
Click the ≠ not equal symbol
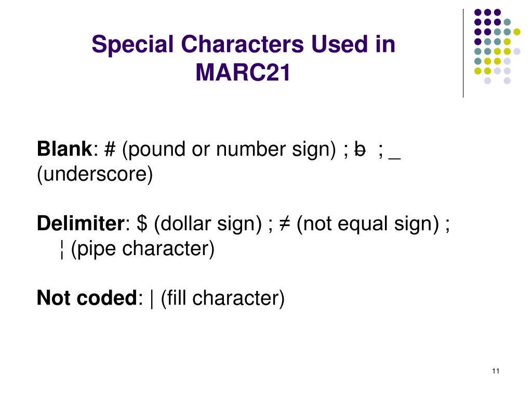click(x=285, y=223)
